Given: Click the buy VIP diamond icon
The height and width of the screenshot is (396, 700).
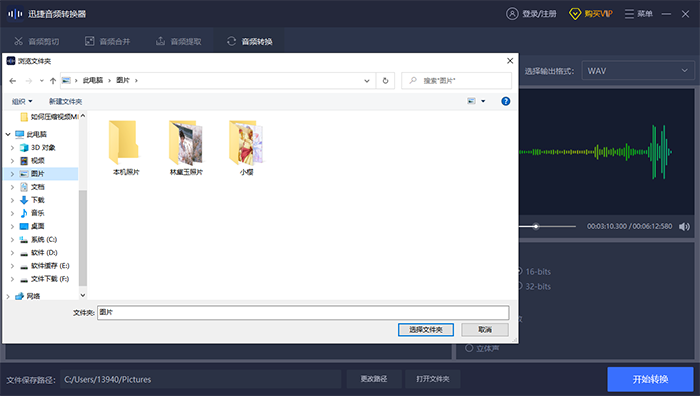Looking at the screenshot, I should pos(575,14).
